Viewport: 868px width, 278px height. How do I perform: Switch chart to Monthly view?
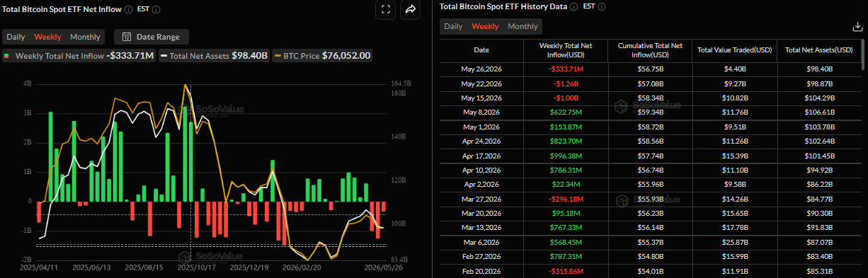85,37
